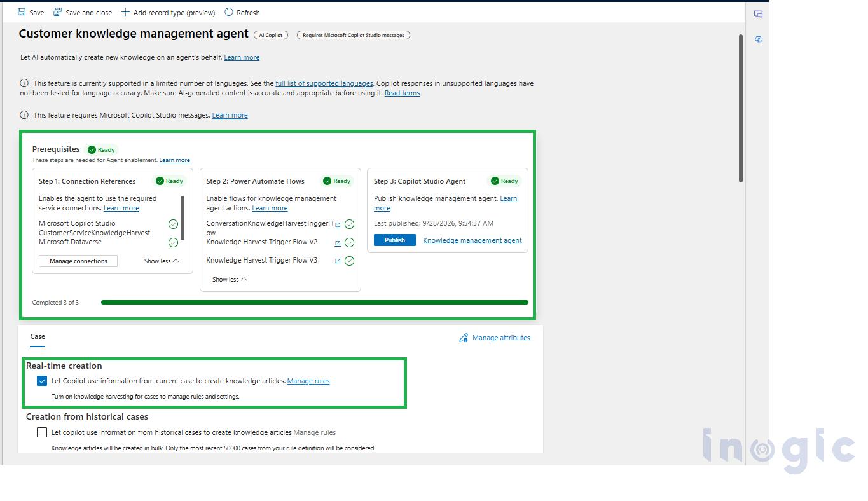Click the Manage attributes button

(x=495, y=338)
